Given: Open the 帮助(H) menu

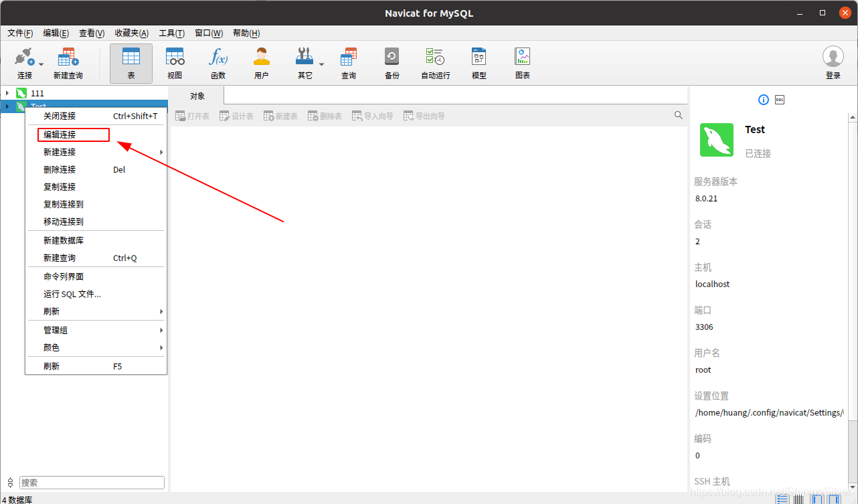Looking at the screenshot, I should pos(246,33).
